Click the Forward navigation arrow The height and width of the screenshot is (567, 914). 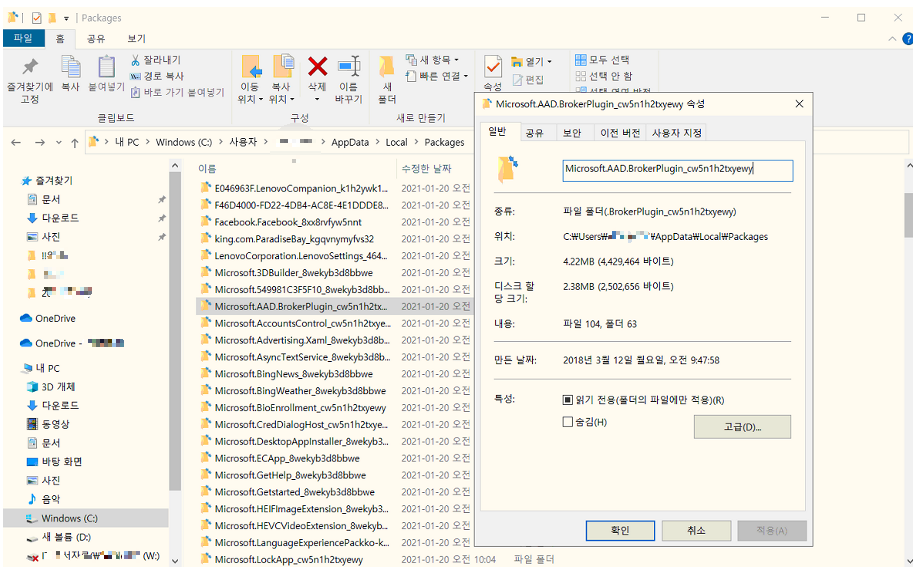tap(40, 142)
